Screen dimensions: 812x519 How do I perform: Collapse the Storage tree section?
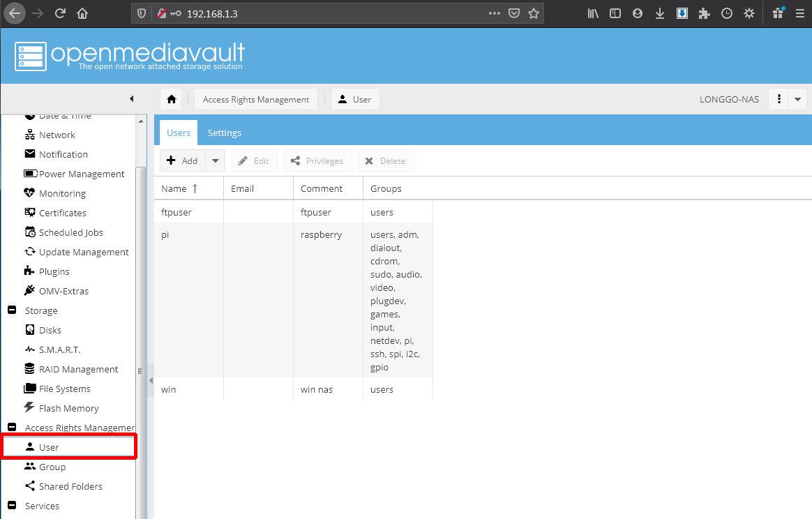(x=12, y=310)
